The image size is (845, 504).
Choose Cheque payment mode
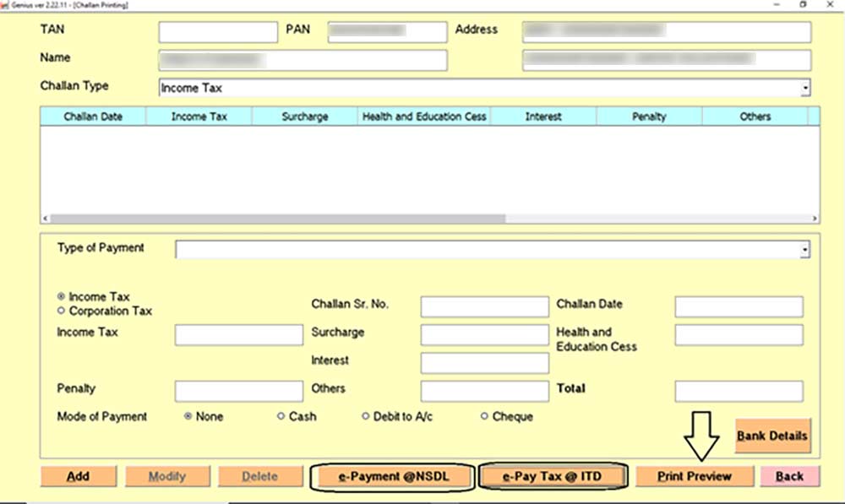tap(482, 416)
